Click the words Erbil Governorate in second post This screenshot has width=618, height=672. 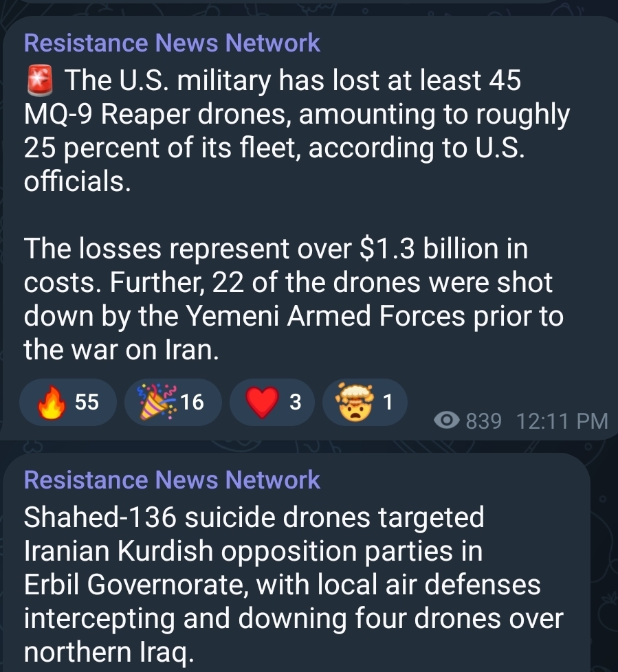133,585
